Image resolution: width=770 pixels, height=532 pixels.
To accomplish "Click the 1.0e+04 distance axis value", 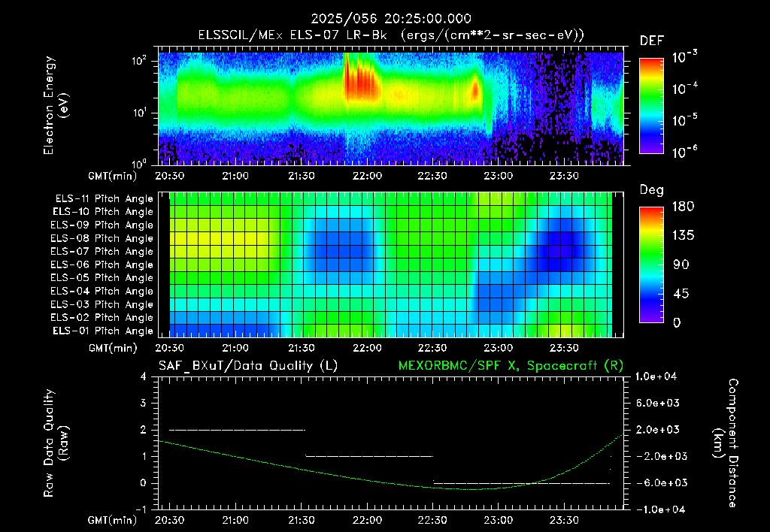I will pyautogui.click(x=656, y=376).
